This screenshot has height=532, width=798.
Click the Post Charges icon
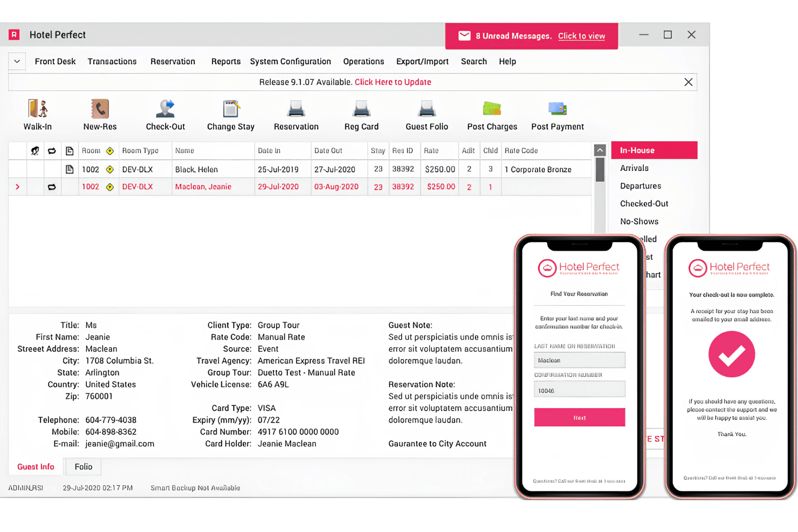click(x=492, y=108)
